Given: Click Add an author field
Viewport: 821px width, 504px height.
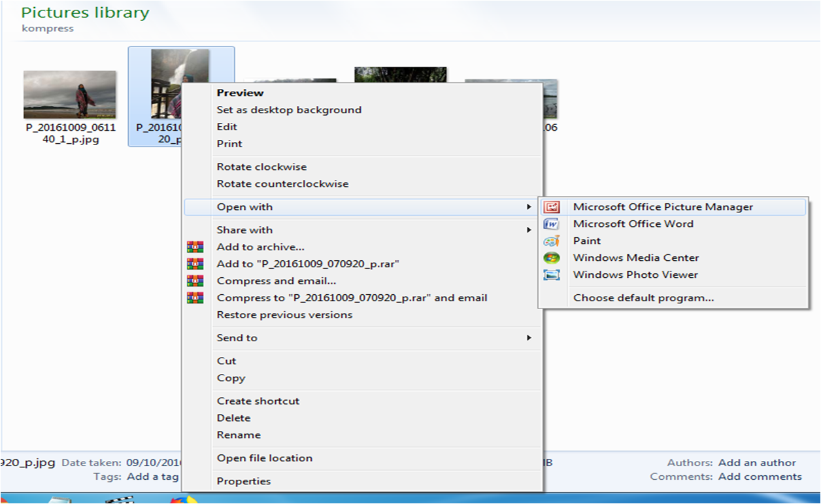Looking at the screenshot, I should pos(757,463).
